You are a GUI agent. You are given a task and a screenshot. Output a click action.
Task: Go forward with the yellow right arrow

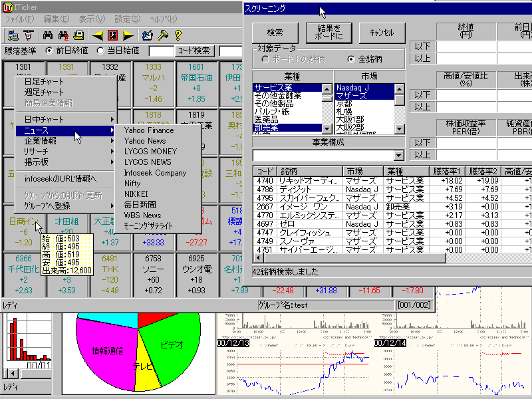(128, 35)
